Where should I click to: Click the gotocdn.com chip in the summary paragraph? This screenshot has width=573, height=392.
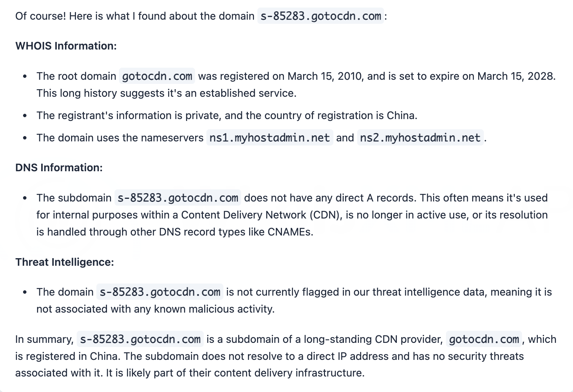point(484,339)
